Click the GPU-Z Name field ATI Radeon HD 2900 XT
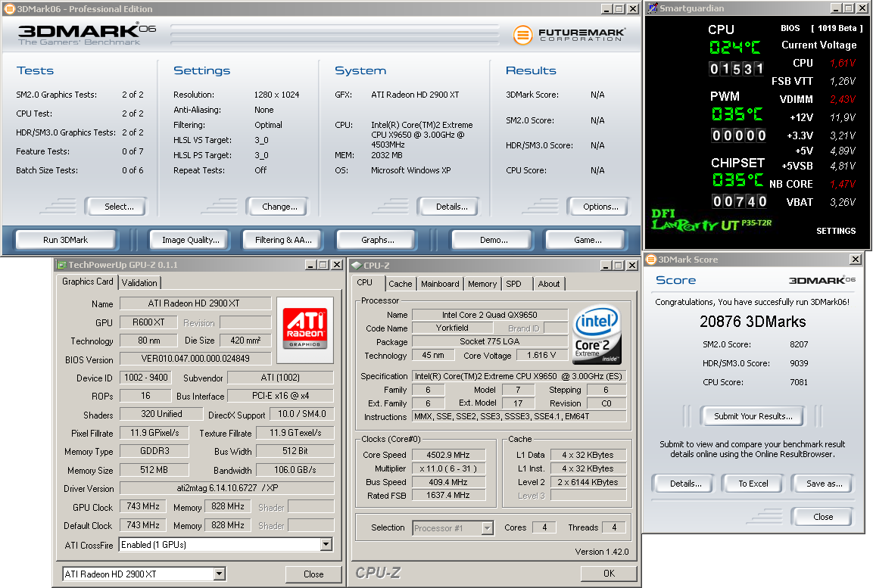 click(x=195, y=303)
